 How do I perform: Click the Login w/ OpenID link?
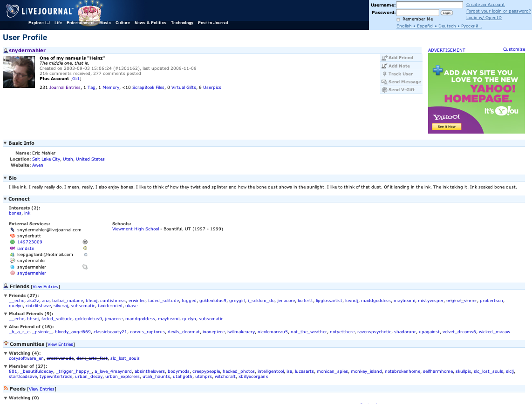pos(484,18)
